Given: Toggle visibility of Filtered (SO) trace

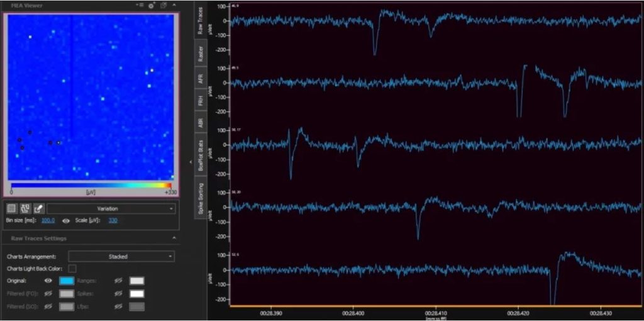Looking at the screenshot, I should click(48, 307).
